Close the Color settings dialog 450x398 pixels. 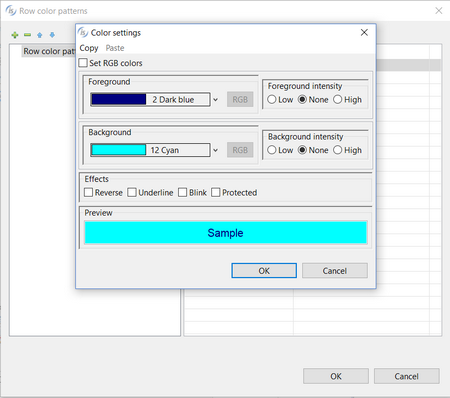(364, 32)
